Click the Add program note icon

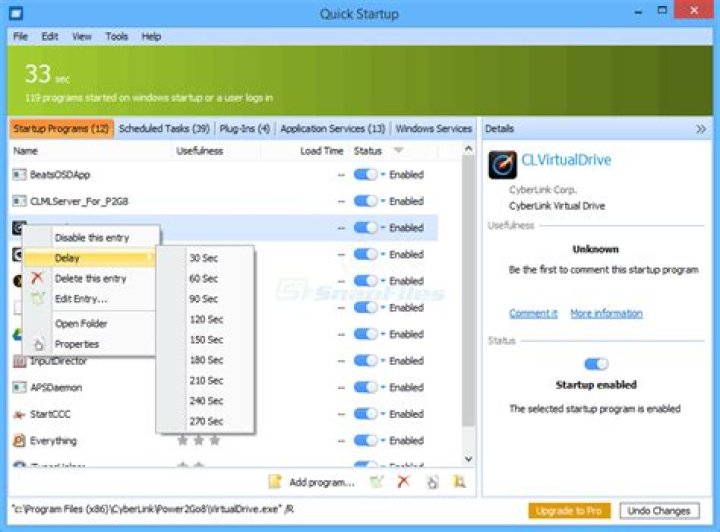[275, 482]
